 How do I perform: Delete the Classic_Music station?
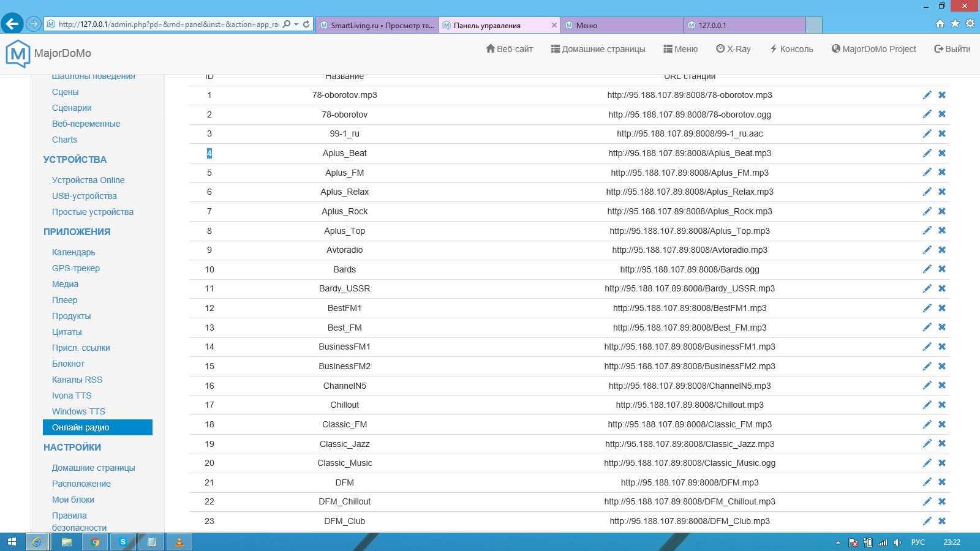[942, 463]
